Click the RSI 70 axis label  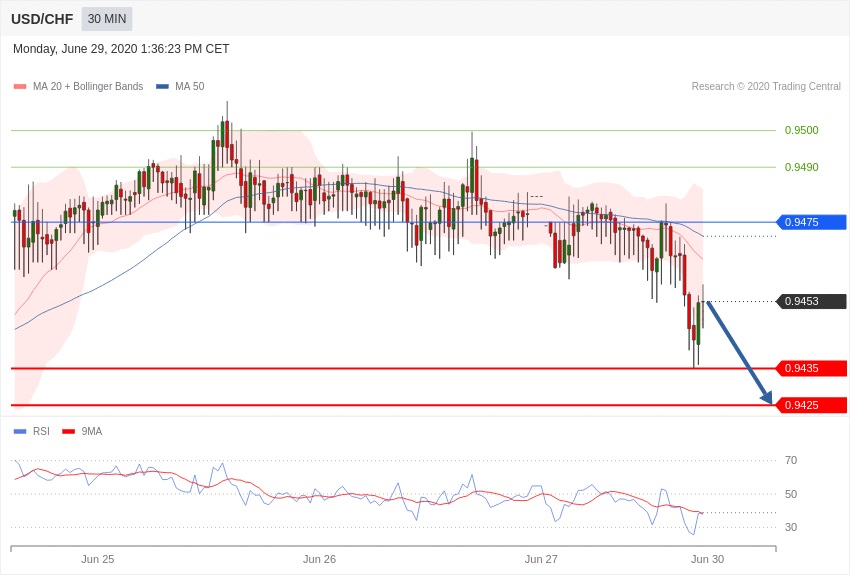pyautogui.click(x=791, y=460)
